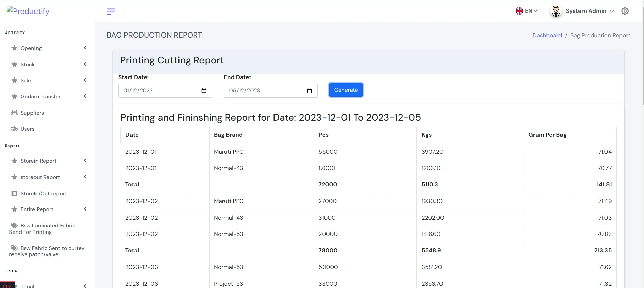The width and height of the screenshot is (644, 288).
Task: Select the 2202.00 Kgs cell
Action: (470, 218)
